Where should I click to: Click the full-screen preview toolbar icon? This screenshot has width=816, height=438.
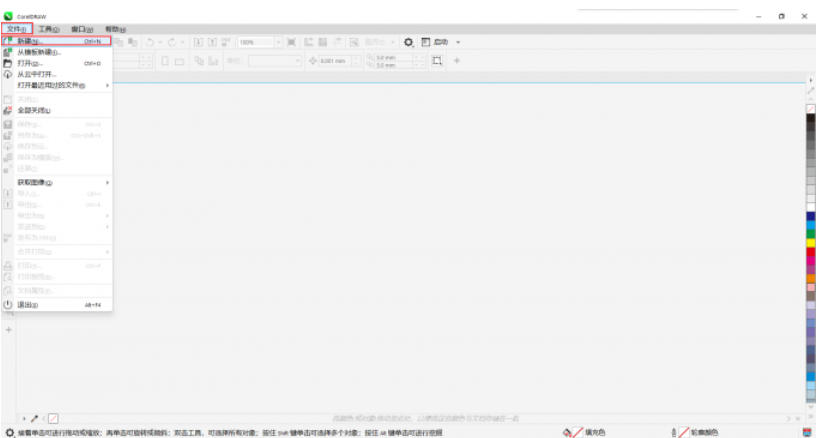(x=291, y=42)
